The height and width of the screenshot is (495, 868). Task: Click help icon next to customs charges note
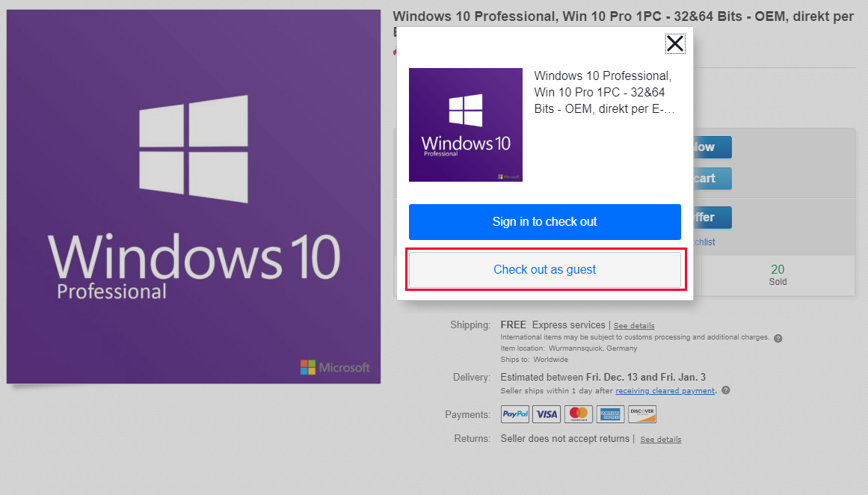tap(778, 338)
